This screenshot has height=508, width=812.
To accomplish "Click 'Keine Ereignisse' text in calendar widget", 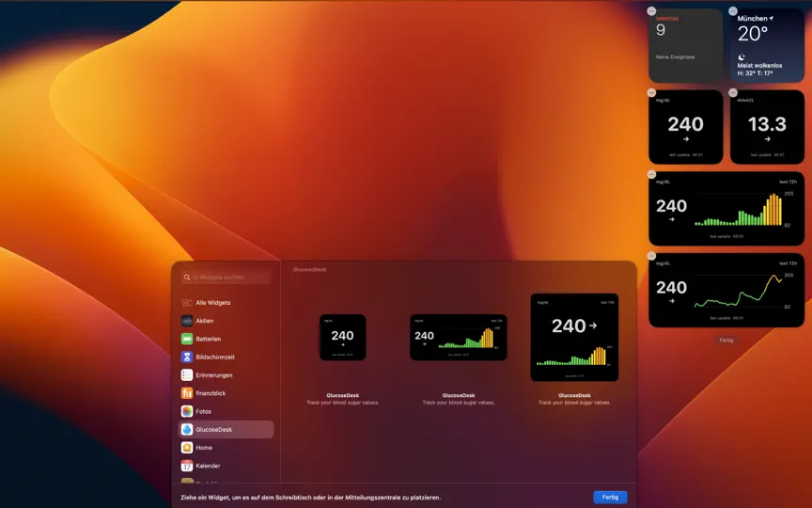I will [x=676, y=57].
